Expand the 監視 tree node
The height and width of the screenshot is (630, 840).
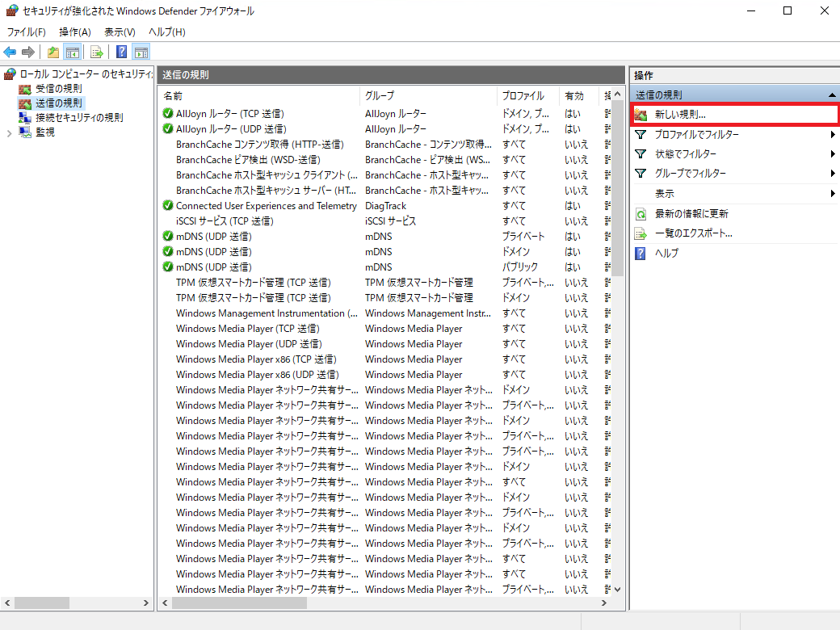pyautogui.click(x=9, y=133)
